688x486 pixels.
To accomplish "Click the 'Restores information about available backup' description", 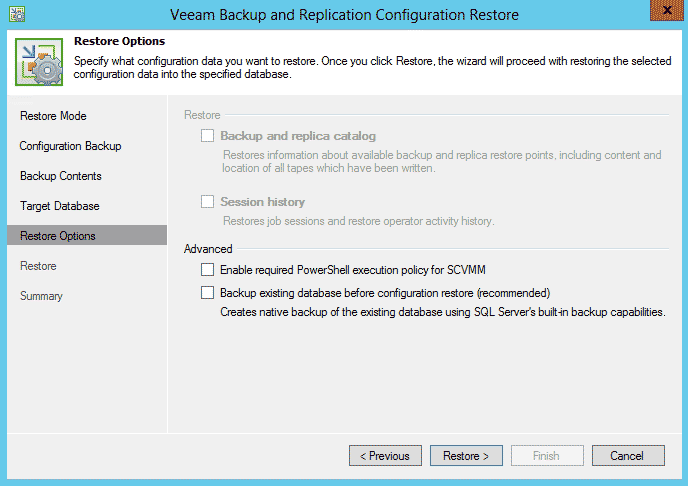I will click(x=441, y=161).
